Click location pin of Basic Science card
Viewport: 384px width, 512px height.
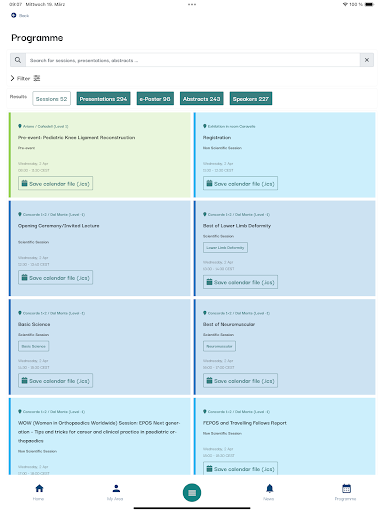20,313
